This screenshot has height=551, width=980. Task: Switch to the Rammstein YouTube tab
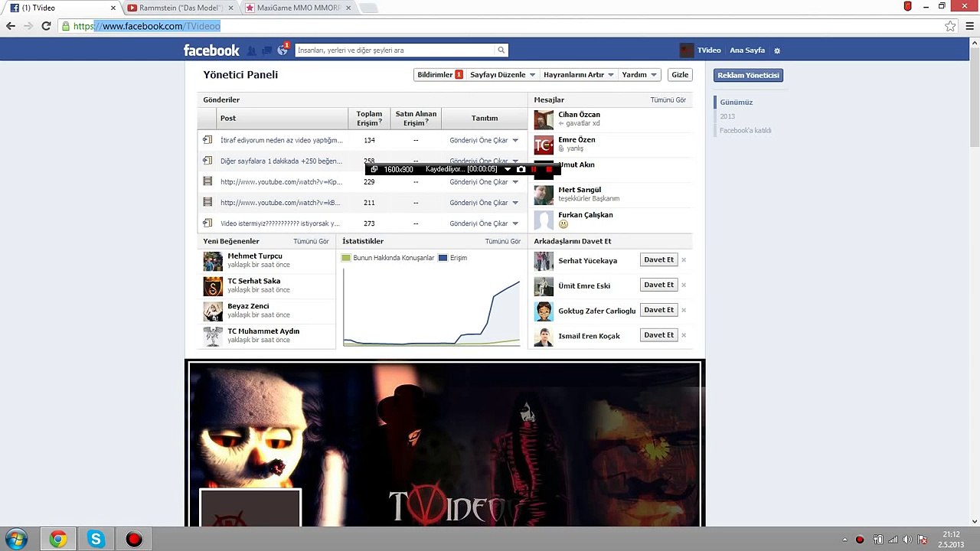181,8
